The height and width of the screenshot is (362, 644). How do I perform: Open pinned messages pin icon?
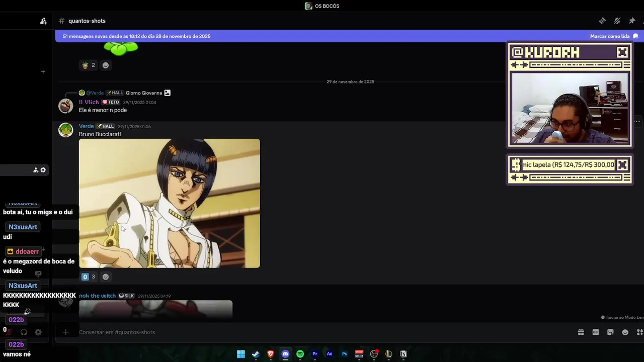pyautogui.click(x=632, y=21)
